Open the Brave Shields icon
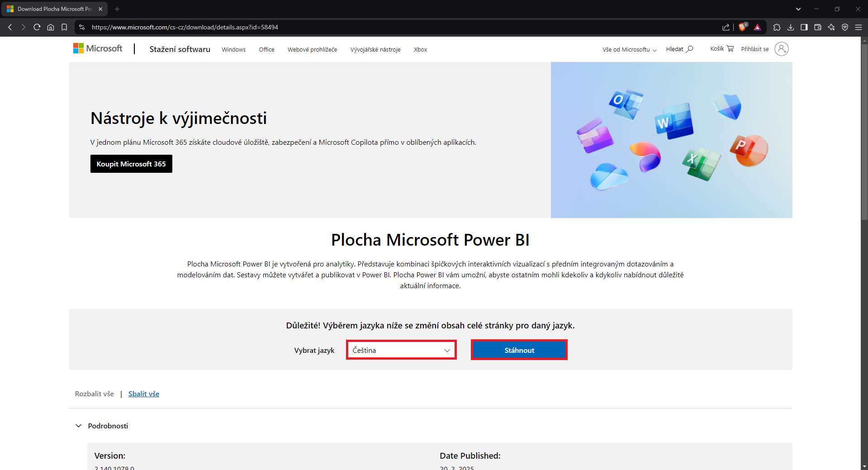This screenshot has width=868, height=470. (742, 27)
